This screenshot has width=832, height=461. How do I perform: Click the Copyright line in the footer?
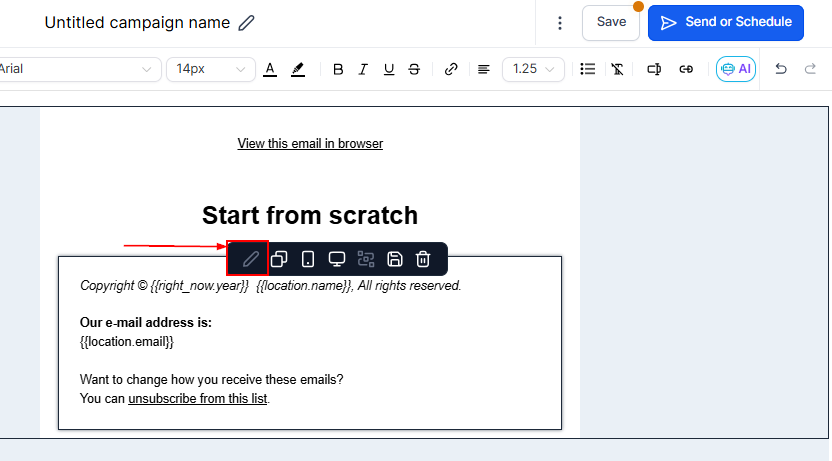click(271, 286)
